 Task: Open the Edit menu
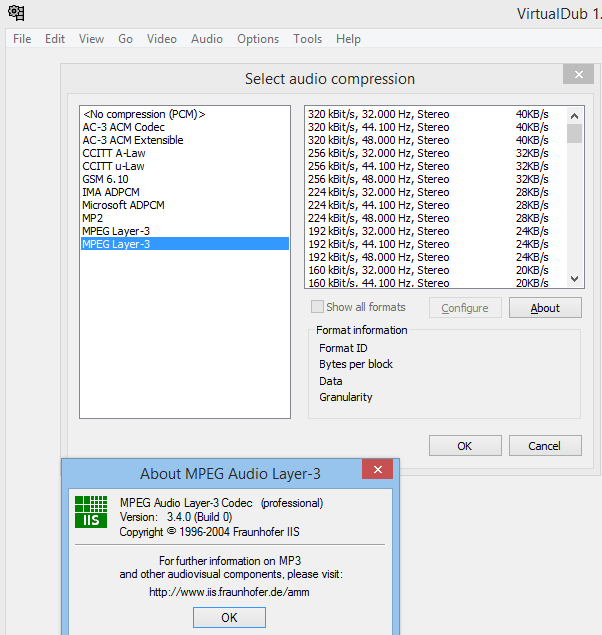[55, 39]
